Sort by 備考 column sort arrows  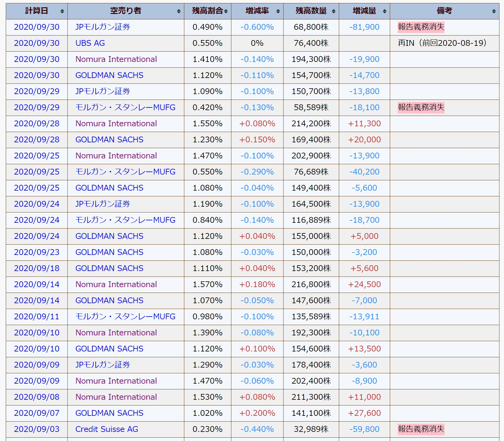pos(494,11)
